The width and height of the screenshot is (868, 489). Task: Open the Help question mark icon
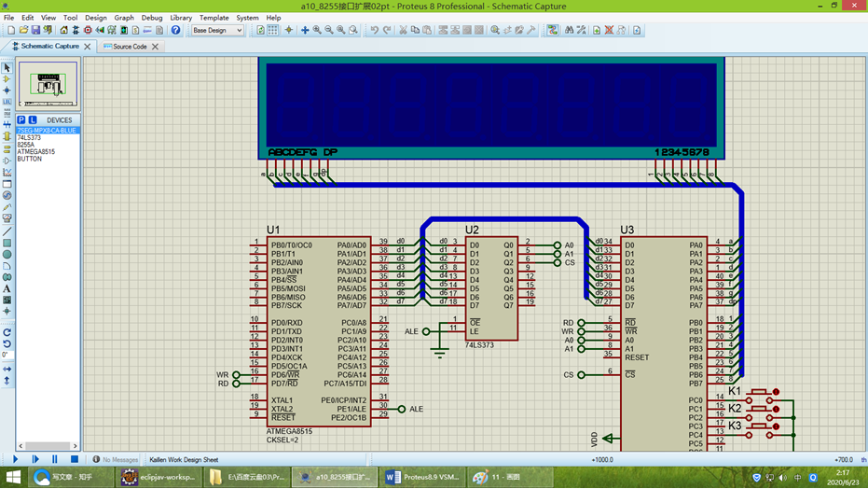[x=175, y=31]
